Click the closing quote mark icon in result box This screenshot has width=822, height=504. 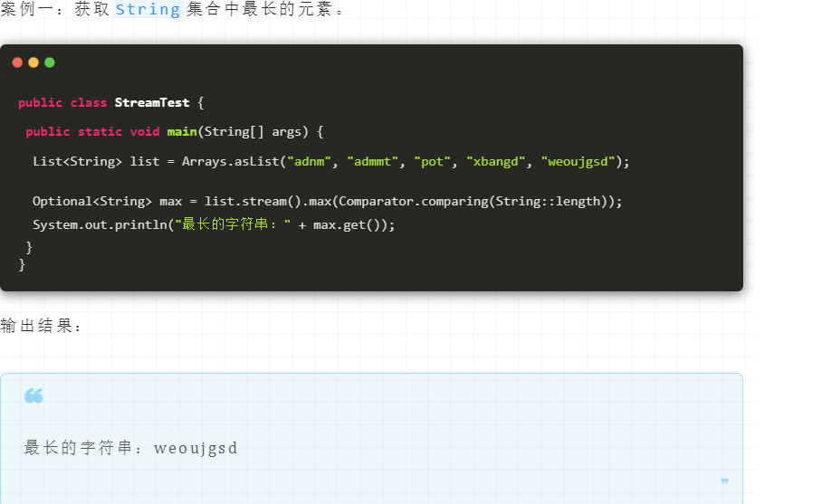point(724,481)
